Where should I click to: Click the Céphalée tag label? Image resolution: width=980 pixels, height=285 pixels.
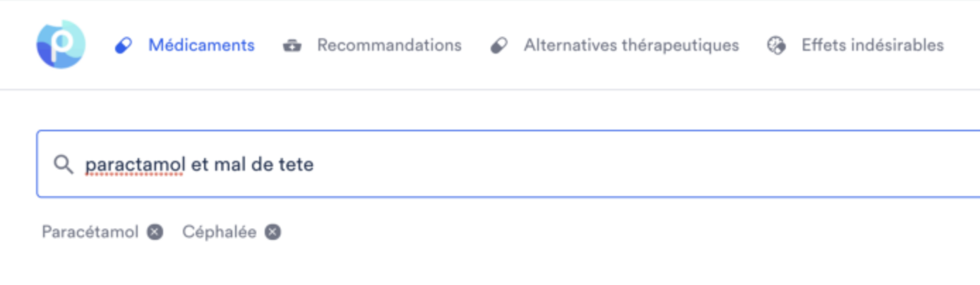[219, 232]
